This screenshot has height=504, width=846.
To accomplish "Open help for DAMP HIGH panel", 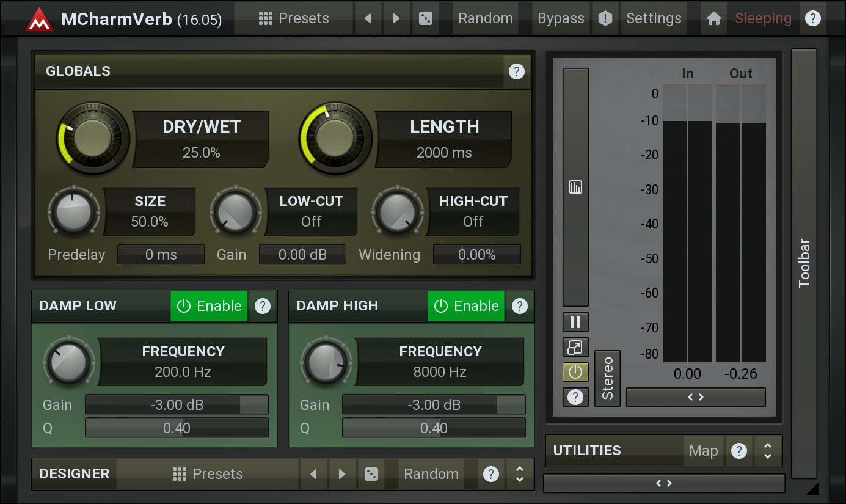I will coord(520,306).
